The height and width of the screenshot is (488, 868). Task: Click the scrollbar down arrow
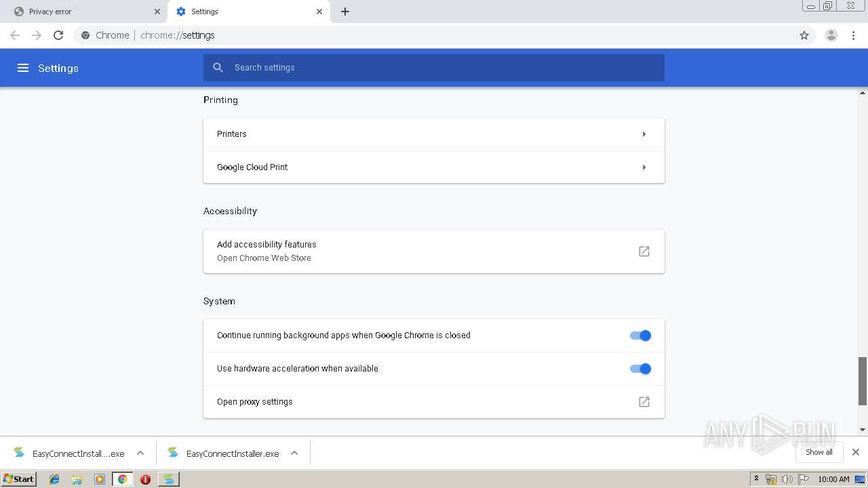click(863, 430)
